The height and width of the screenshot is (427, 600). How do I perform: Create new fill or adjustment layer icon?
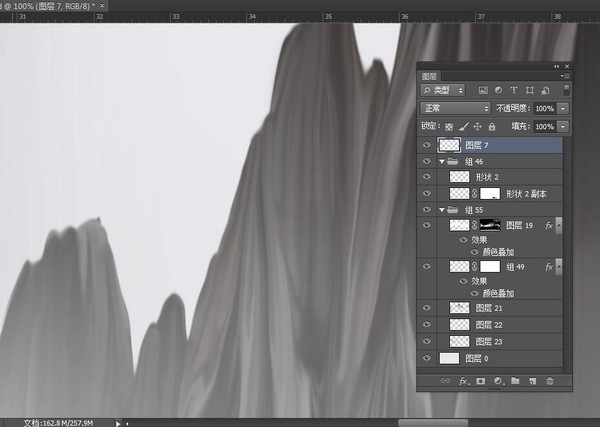click(x=499, y=381)
